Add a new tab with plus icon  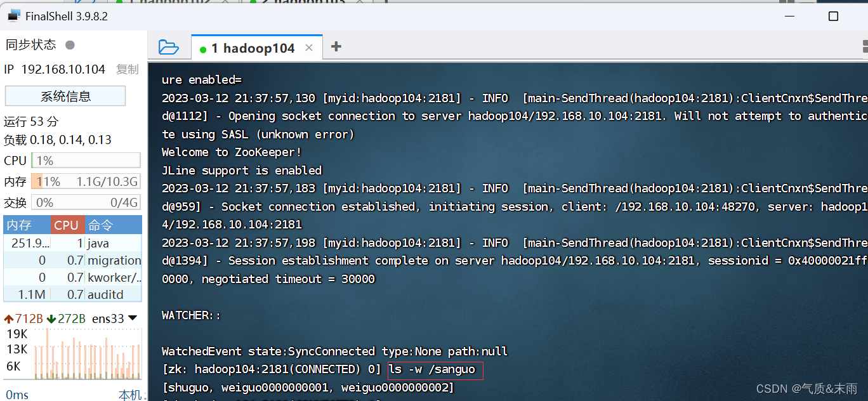[x=336, y=46]
